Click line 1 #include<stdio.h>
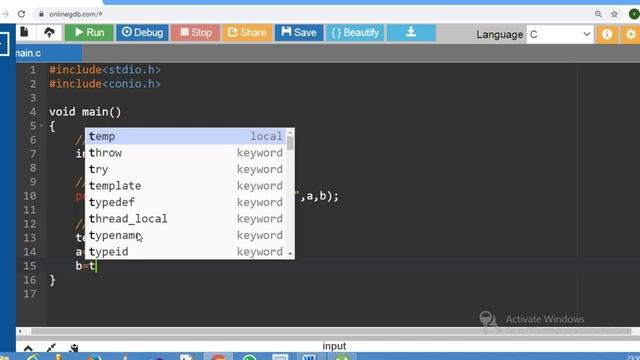 pyautogui.click(x=105, y=70)
